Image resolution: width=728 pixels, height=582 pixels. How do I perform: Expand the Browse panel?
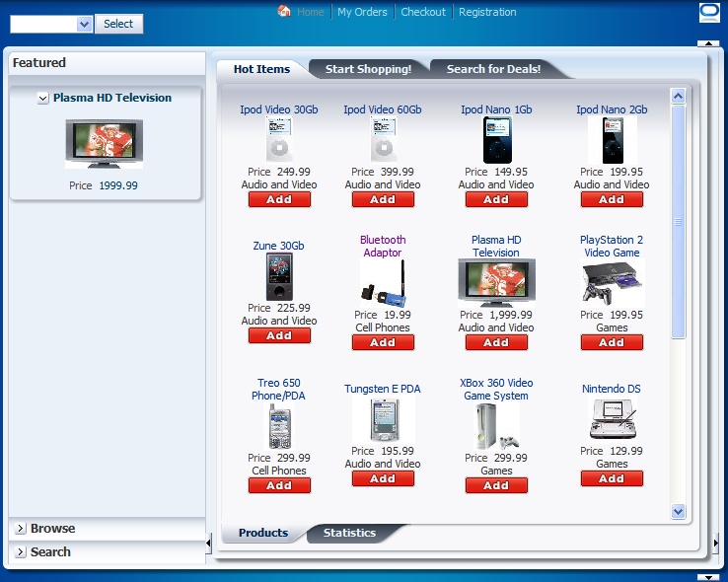coord(21,529)
